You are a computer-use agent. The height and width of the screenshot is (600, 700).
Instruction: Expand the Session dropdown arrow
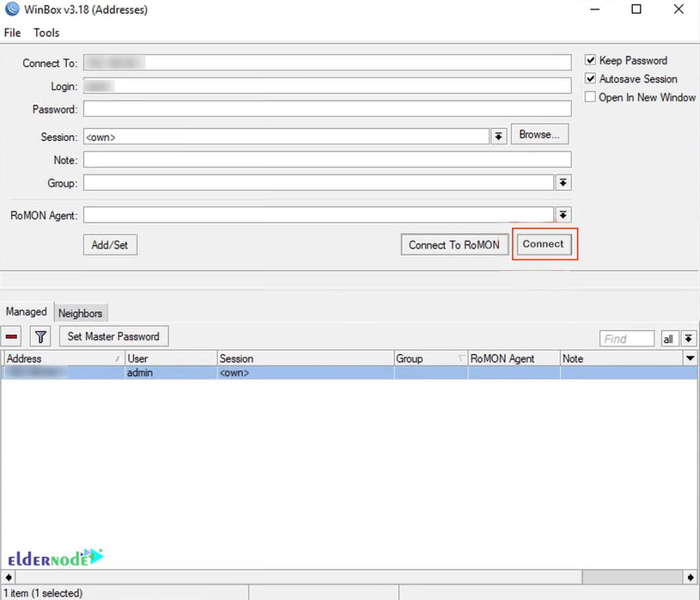tap(498, 136)
